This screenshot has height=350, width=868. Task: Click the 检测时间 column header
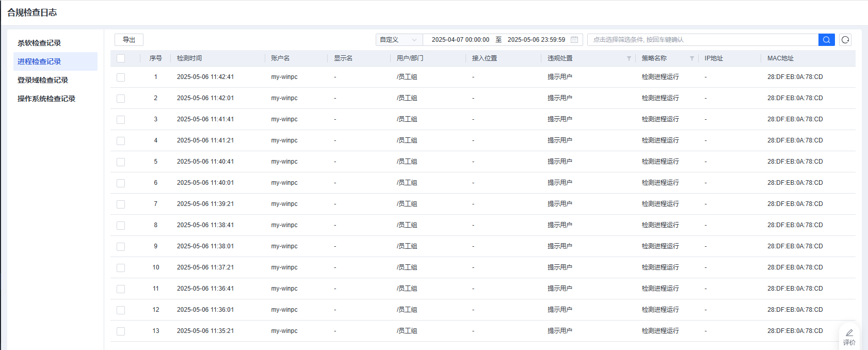(189, 58)
